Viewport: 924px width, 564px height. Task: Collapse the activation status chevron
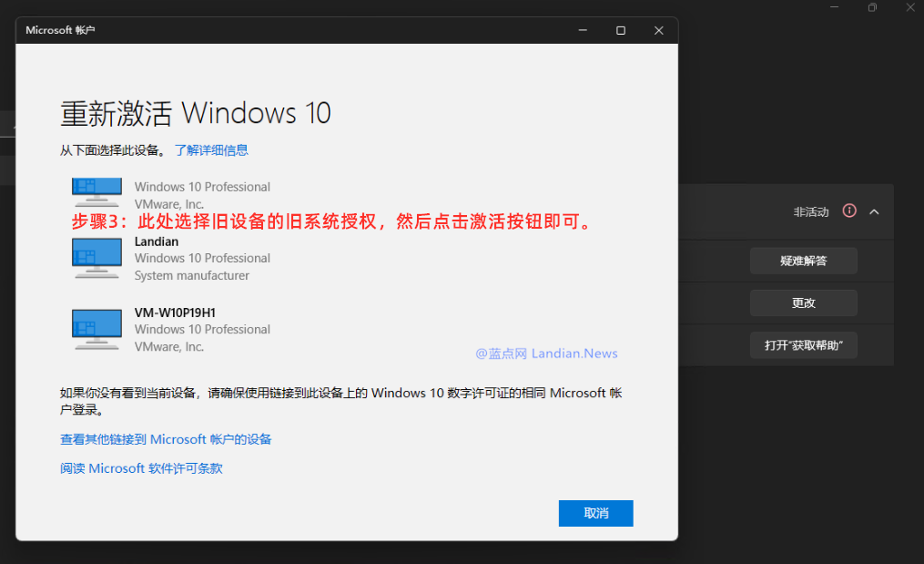(875, 211)
